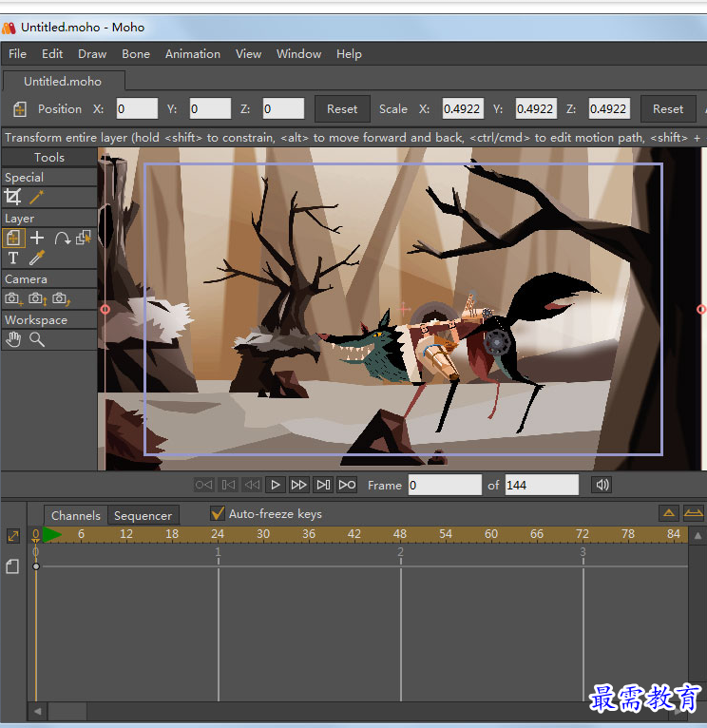Select the Transform Layer tool
707x728 pixels.
13,238
